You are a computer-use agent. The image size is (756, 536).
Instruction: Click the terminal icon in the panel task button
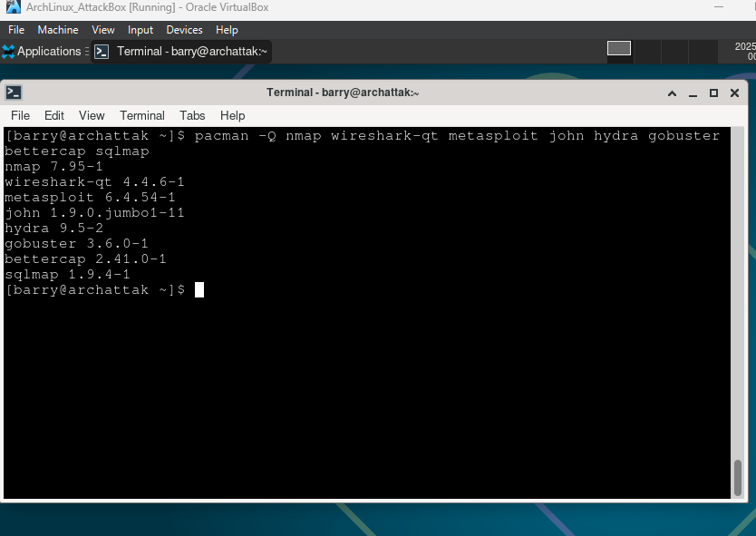point(102,52)
